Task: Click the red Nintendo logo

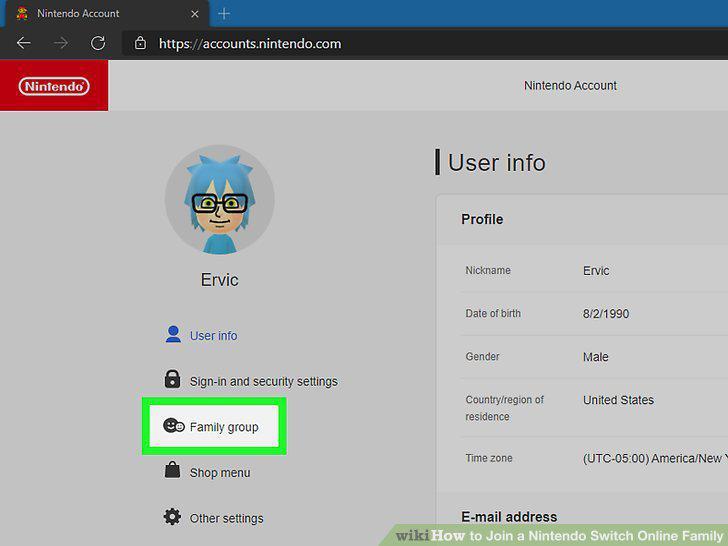Action: click(54, 86)
